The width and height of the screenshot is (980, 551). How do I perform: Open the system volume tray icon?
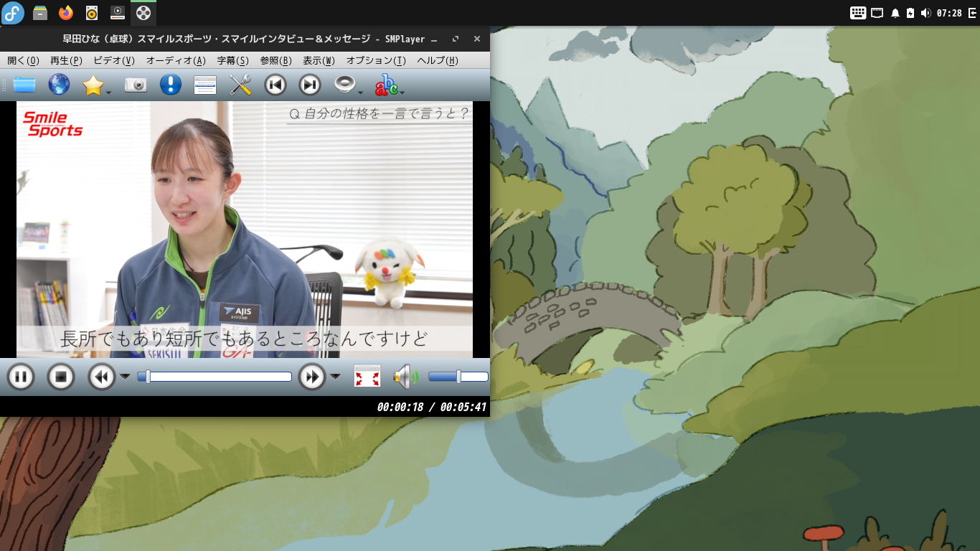[925, 13]
